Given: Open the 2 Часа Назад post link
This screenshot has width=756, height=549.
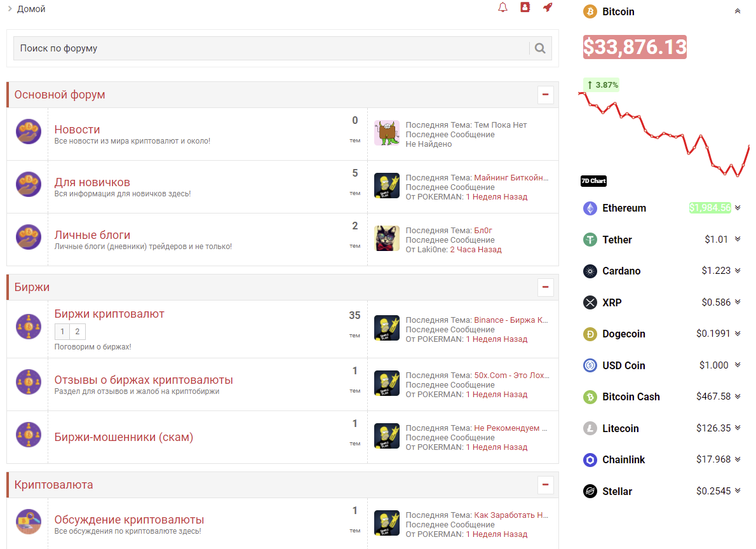Looking at the screenshot, I should (476, 250).
